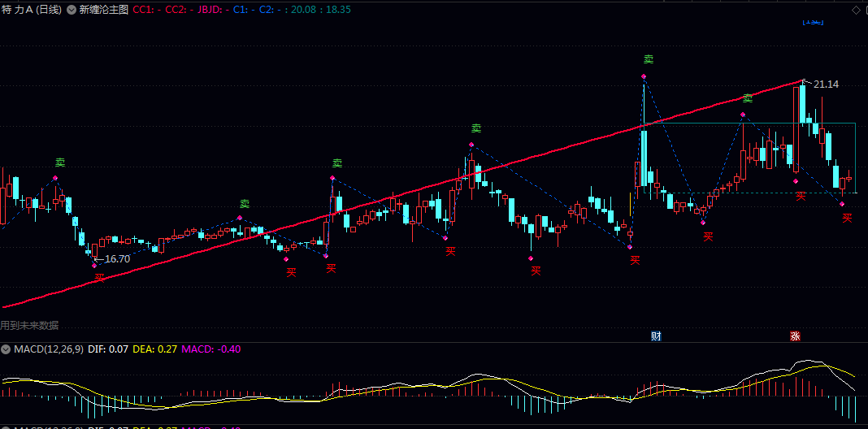Click the highest green 卖 sell signal marker
Screen dimensions: 868x429
click(x=649, y=59)
